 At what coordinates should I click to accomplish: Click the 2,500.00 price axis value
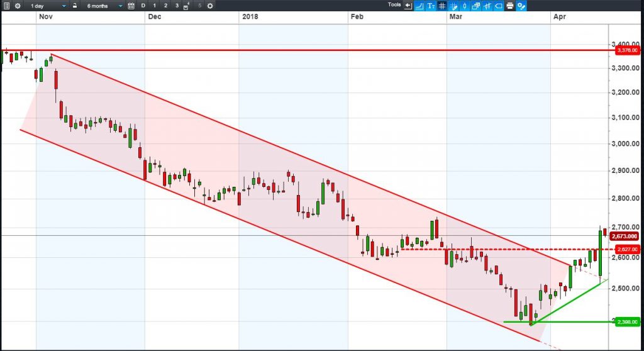[625, 289]
